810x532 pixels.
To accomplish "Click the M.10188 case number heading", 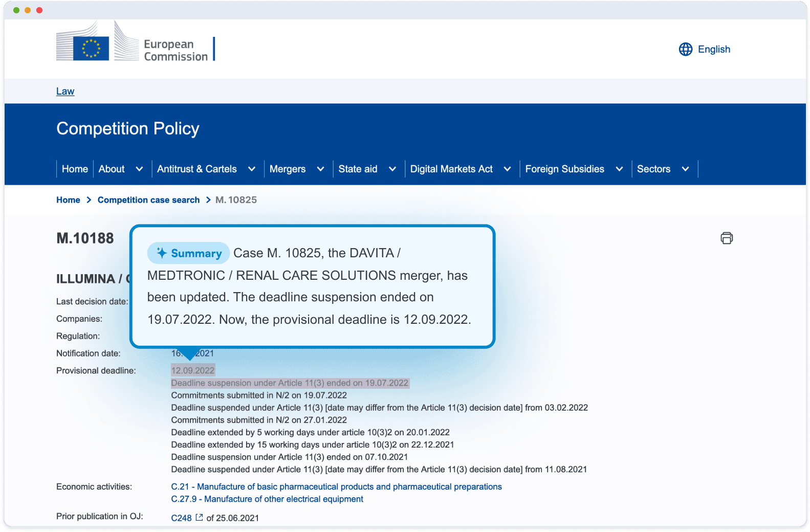I will (85, 238).
